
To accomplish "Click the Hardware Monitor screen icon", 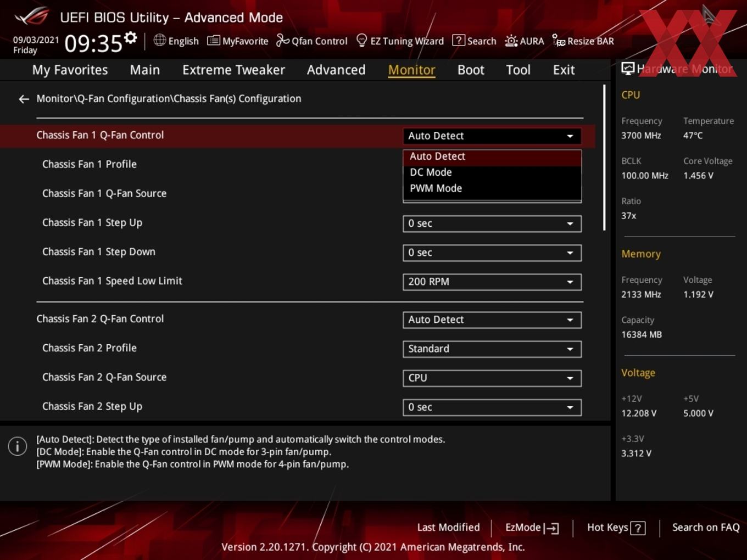I will (628, 69).
